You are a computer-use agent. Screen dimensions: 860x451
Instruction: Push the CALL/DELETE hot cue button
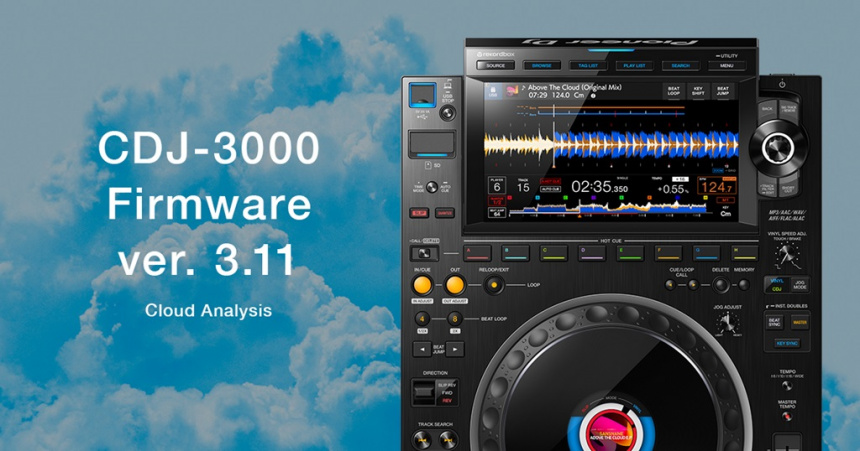tap(425, 253)
